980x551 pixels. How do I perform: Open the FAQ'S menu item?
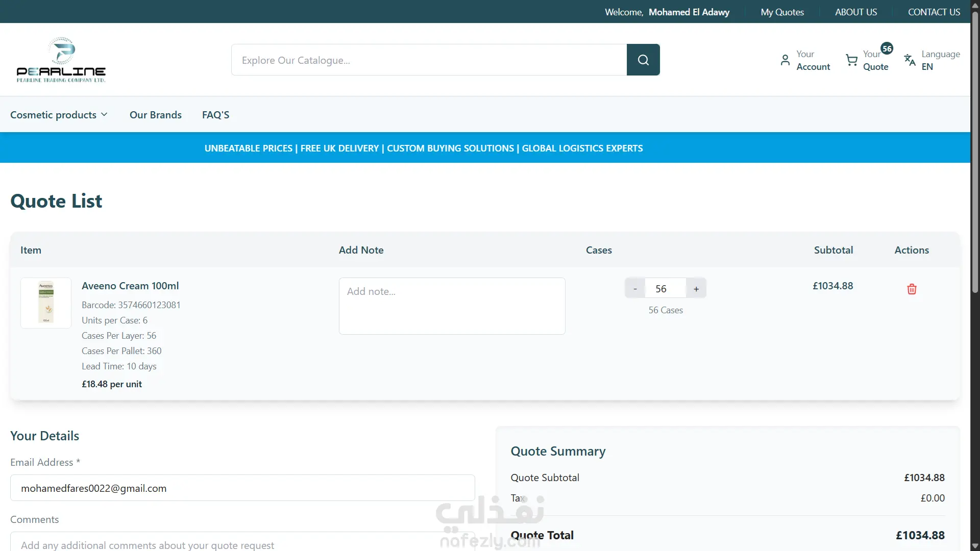216,115
